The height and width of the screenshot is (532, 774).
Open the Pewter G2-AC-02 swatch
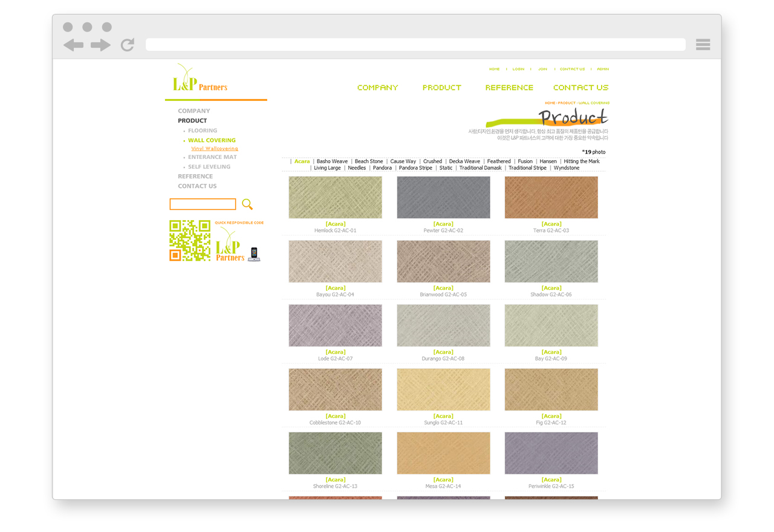click(443, 198)
